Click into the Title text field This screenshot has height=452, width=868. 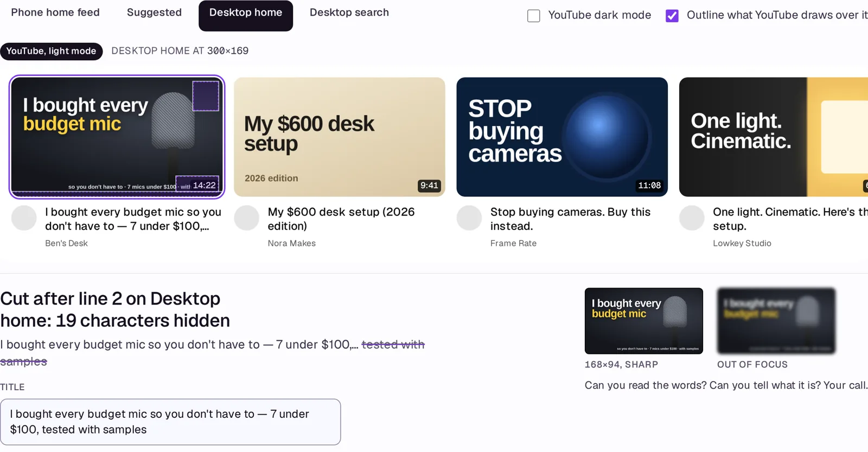(170, 422)
